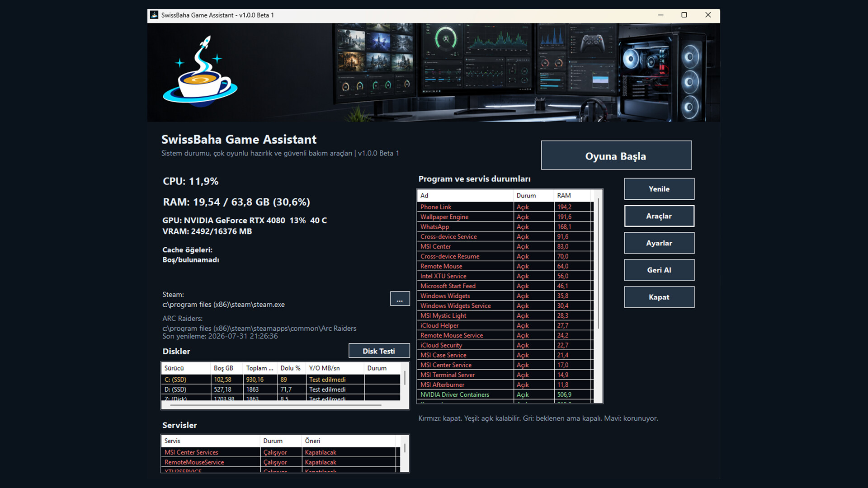Select the MSI Mystic Light row

(x=505, y=316)
